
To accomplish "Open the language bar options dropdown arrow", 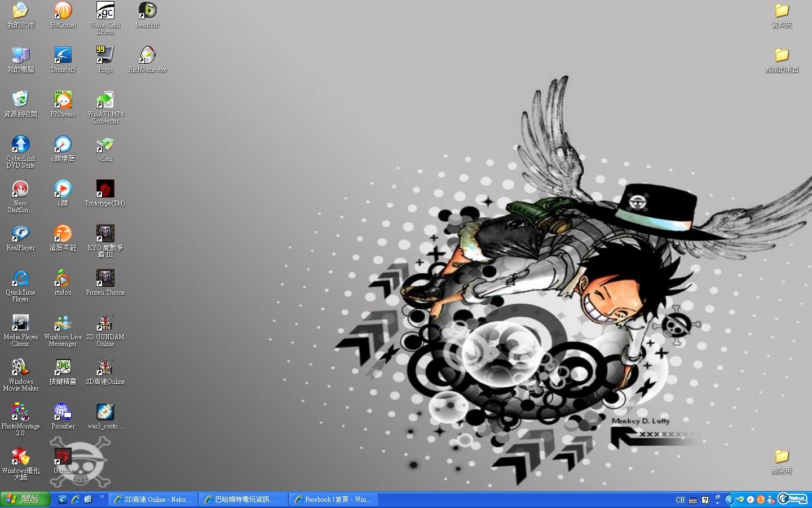I will point(717,503).
